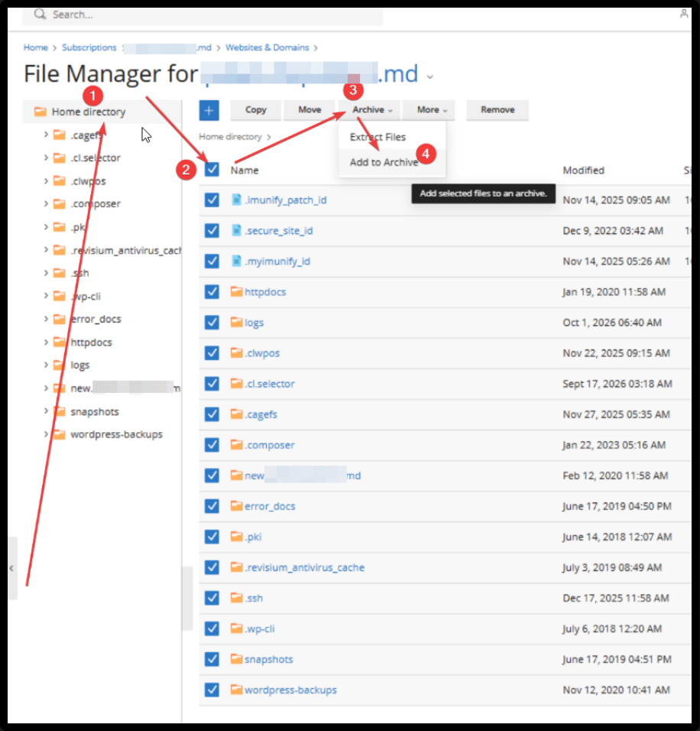
Task: Click the Home directory folder icon in tree
Action: pos(41,112)
